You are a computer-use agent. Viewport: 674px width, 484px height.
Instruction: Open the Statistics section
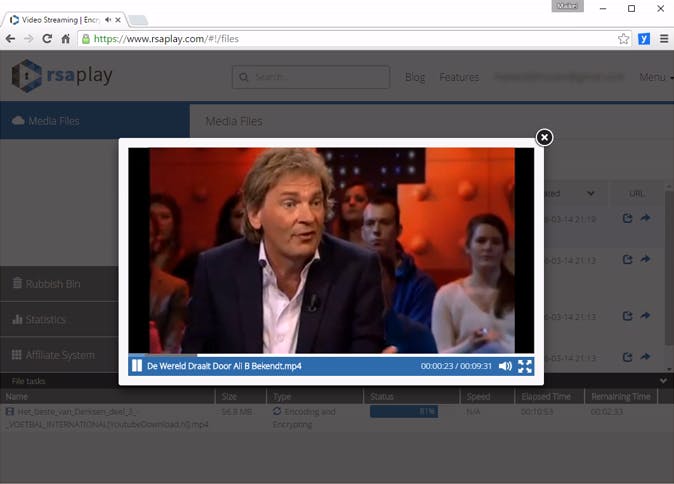coord(59,319)
